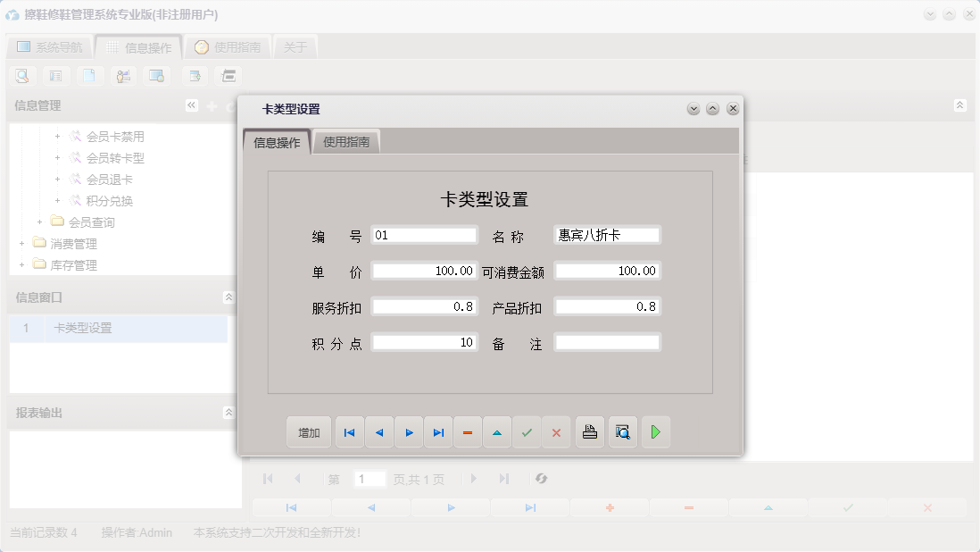This screenshot has height=552, width=980.
Task: Open print preview from the card dialog toolbar
Action: click(x=622, y=431)
